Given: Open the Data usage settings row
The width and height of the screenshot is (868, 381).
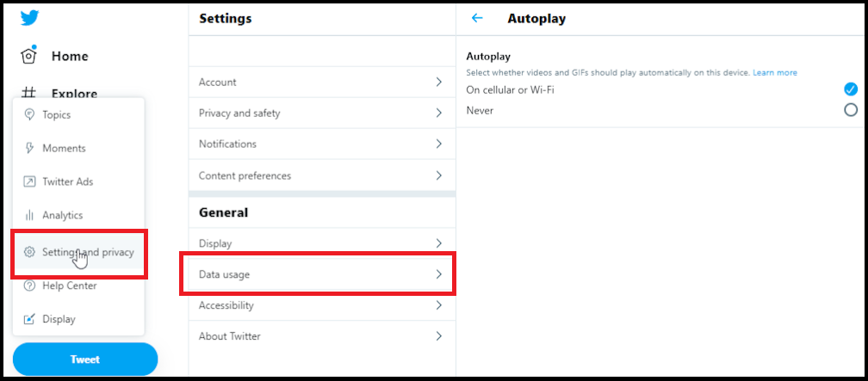Looking at the screenshot, I should tap(317, 274).
